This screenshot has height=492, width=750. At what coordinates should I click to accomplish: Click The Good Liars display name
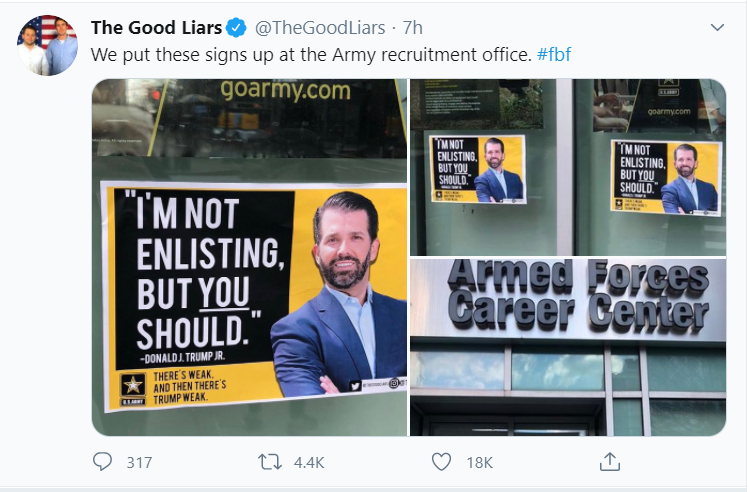click(156, 28)
